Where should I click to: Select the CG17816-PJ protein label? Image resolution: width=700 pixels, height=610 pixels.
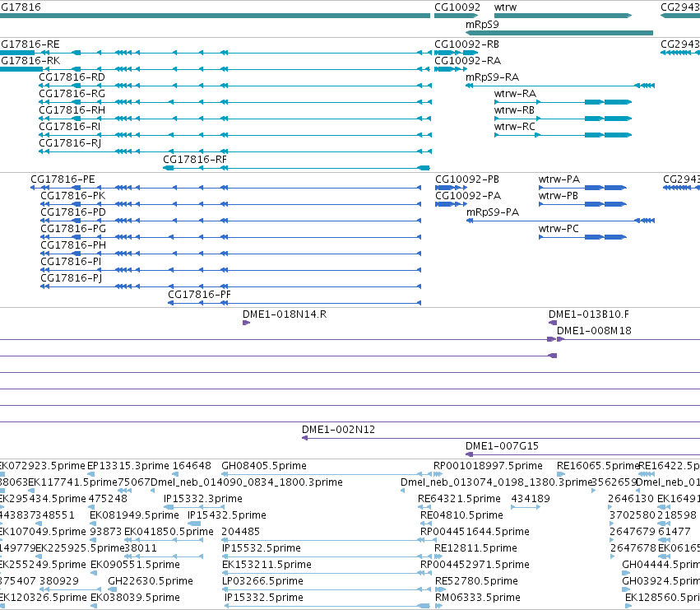pyautogui.click(x=72, y=278)
